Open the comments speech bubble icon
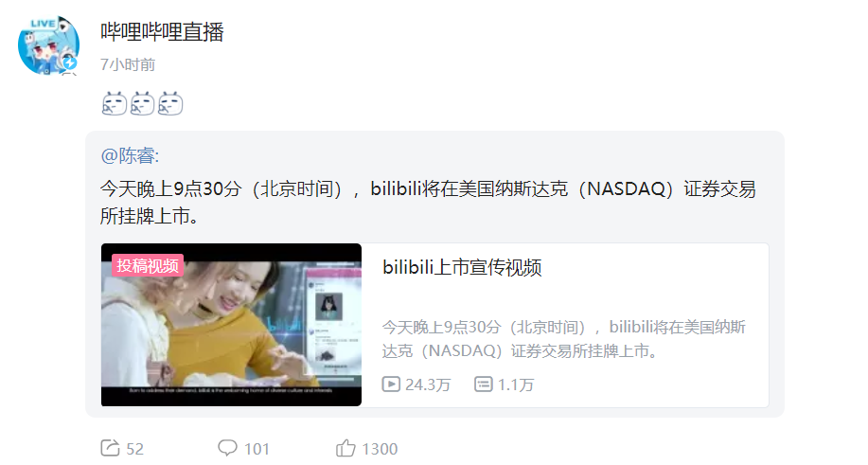868x465 pixels. (227, 448)
